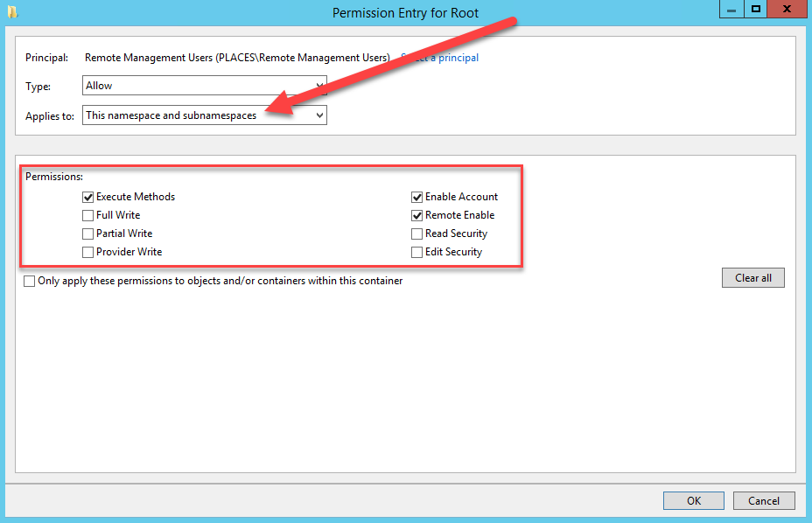Uncheck the Remote Enable permission

coord(417,214)
